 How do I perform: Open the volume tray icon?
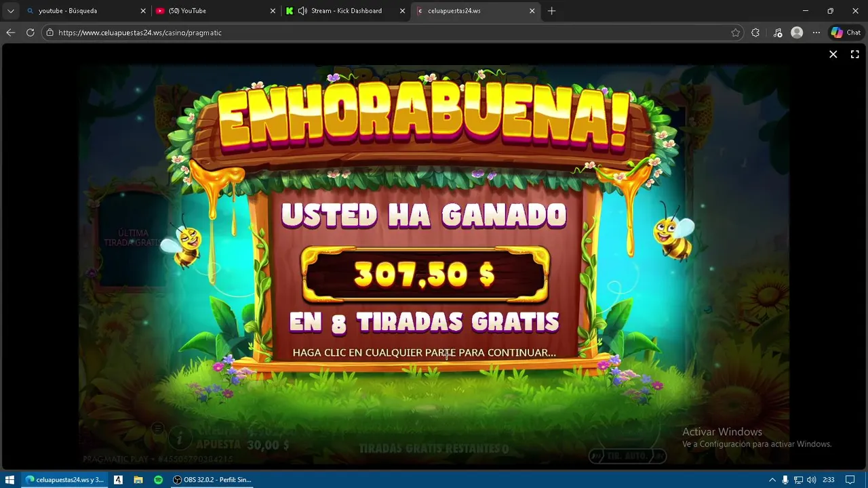coord(811,479)
